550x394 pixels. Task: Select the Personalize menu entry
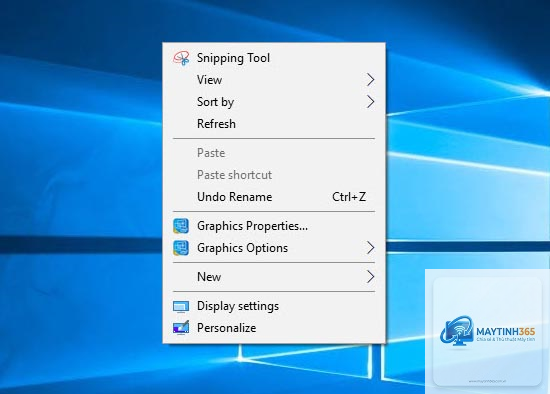[x=274, y=328]
